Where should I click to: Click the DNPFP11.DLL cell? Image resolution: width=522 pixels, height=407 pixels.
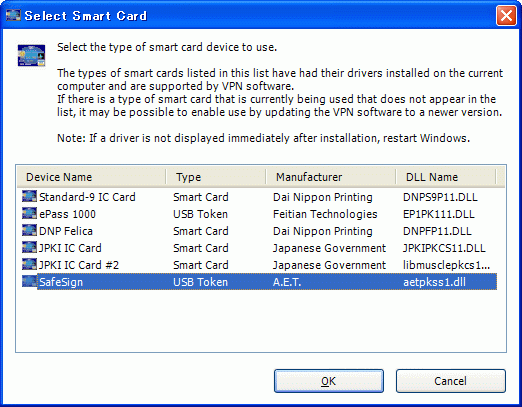[437, 231]
